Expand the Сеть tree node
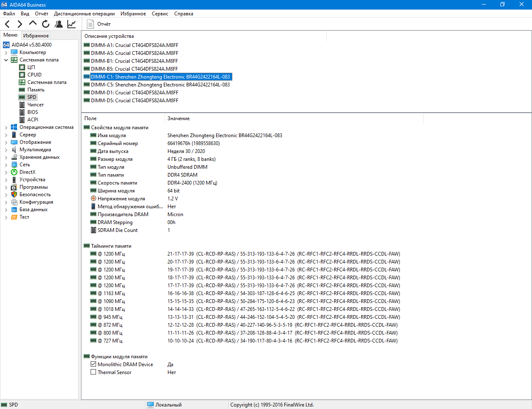Screen dimensions: 532x409 (x=6, y=165)
